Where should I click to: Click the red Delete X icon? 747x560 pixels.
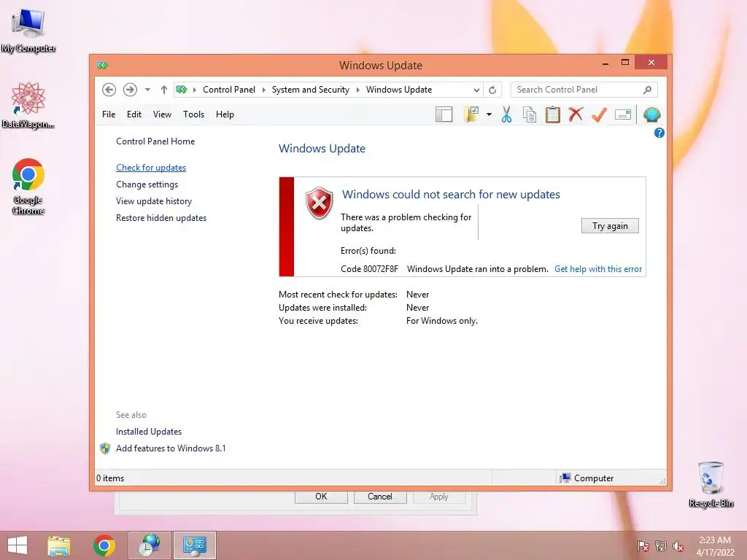(x=576, y=114)
